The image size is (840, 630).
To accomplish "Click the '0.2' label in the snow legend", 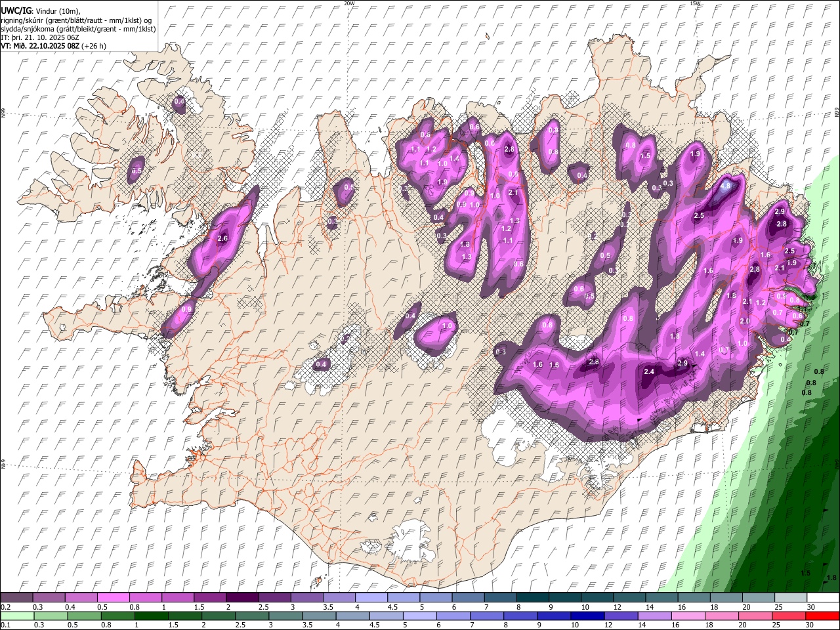I will click(6, 607).
